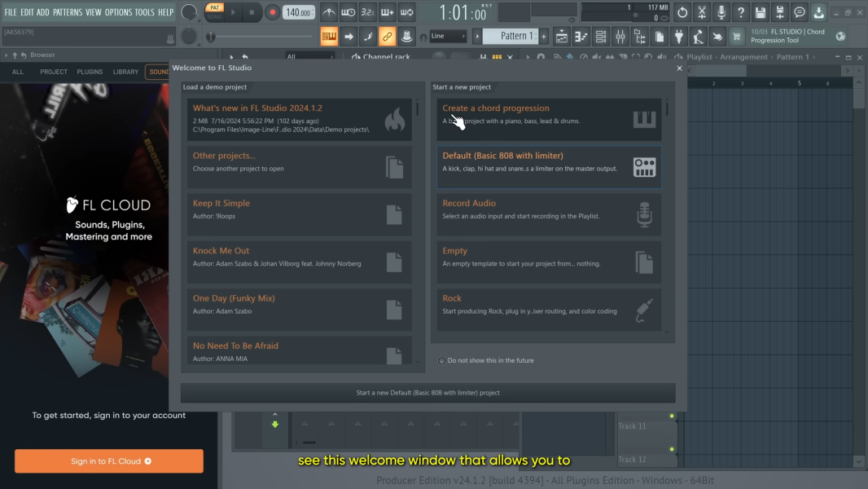Open the FILE menu
The height and width of the screenshot is (489, 868).
11,11
